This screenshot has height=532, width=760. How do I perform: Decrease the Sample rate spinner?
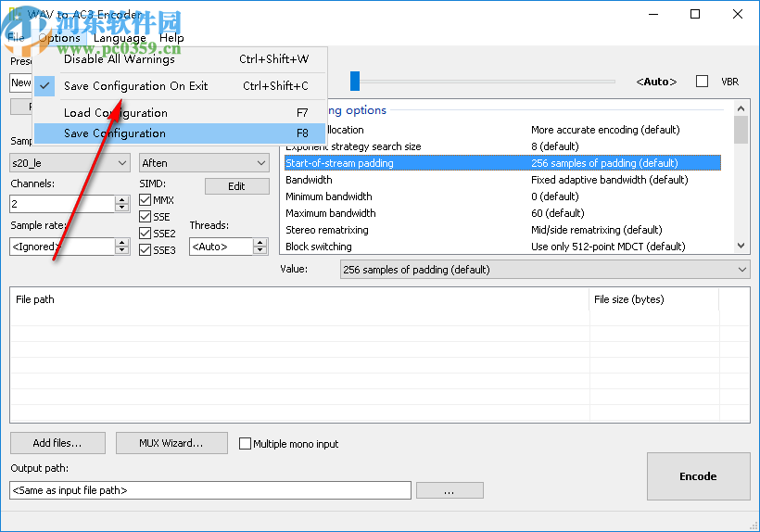122,250
